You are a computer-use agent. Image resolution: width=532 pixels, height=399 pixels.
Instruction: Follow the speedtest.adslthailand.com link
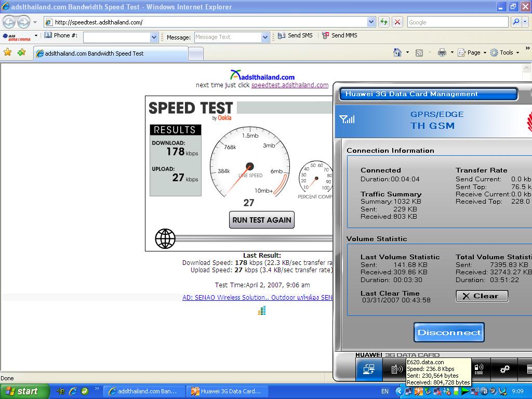[x=290, y=85]
